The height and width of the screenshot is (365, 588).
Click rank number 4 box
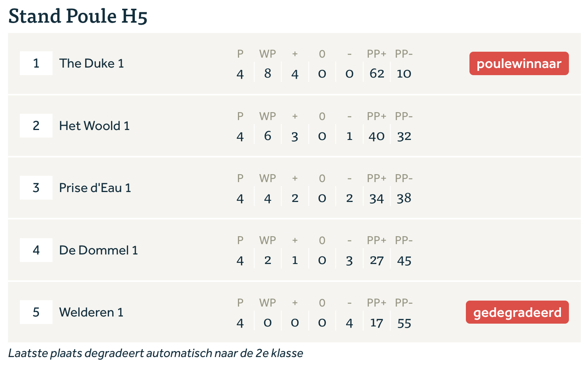(x=36, y=250)
